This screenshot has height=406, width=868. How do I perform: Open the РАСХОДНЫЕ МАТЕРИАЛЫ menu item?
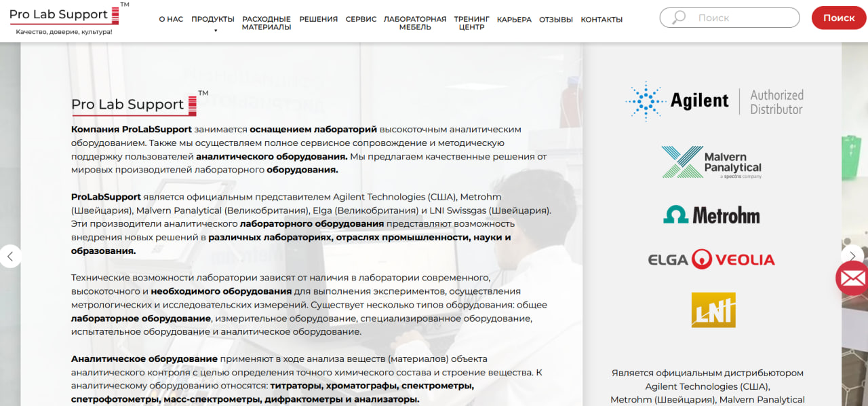(267, 23)
